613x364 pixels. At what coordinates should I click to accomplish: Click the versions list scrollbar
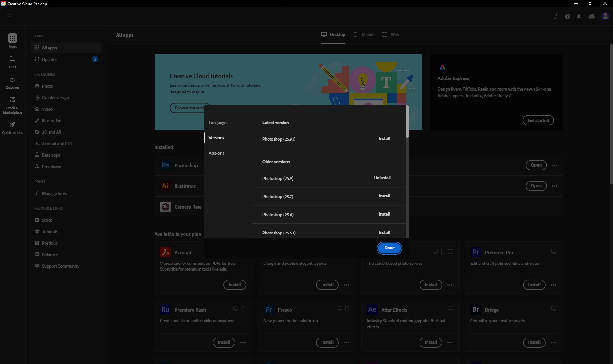coord(407,122)
